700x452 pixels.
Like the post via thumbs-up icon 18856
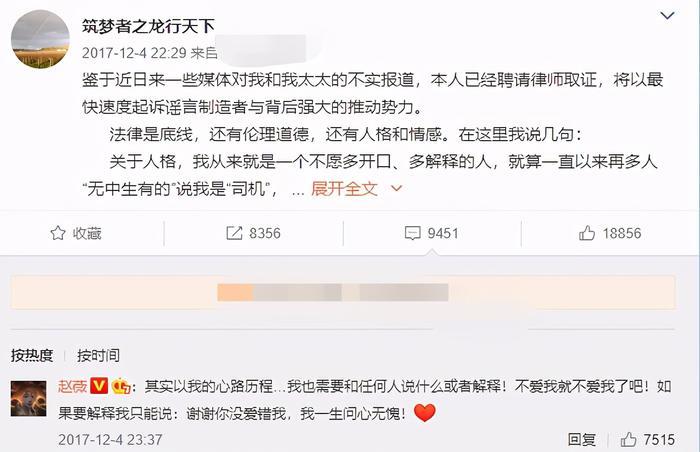[587, 232]
